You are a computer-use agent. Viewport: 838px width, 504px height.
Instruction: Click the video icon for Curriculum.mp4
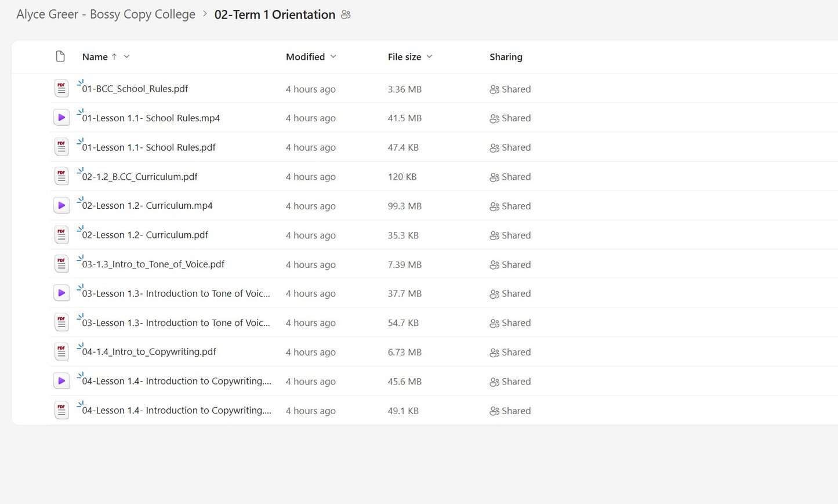click(x=61, y=205)
